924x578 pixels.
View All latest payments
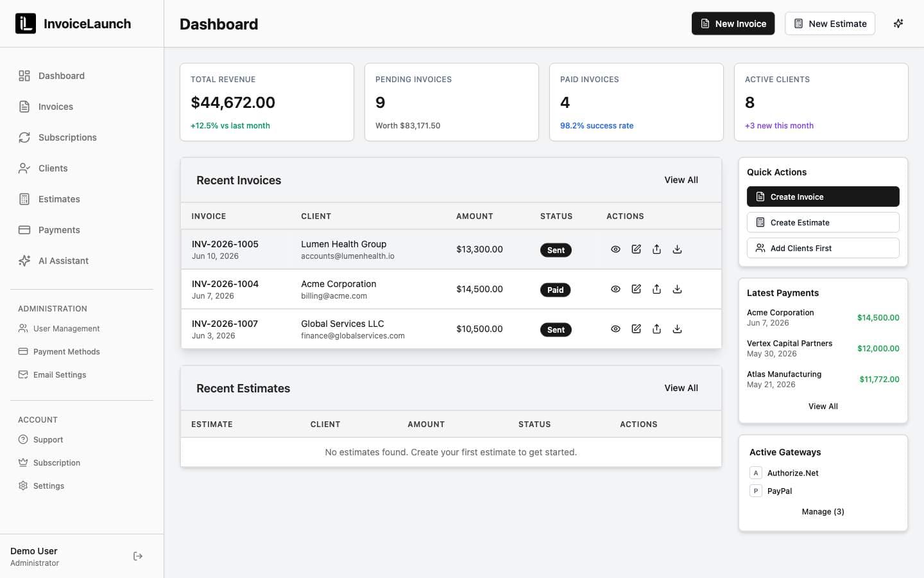point(823,406)
